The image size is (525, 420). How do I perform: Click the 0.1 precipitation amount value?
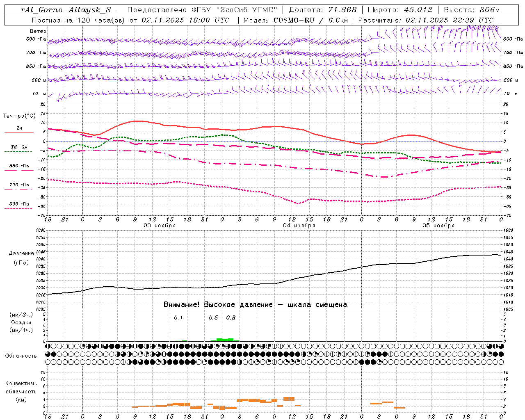[178, 318]
